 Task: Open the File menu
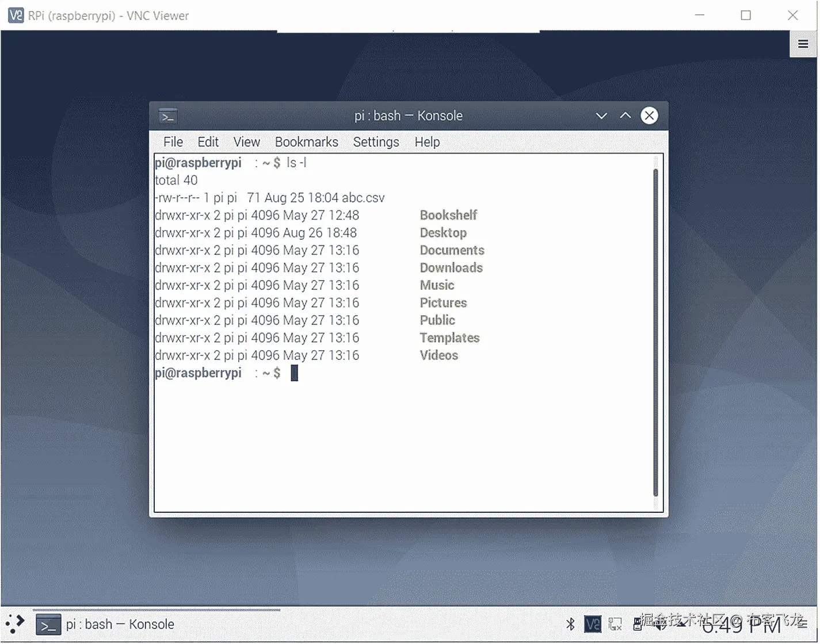[173, 142]
